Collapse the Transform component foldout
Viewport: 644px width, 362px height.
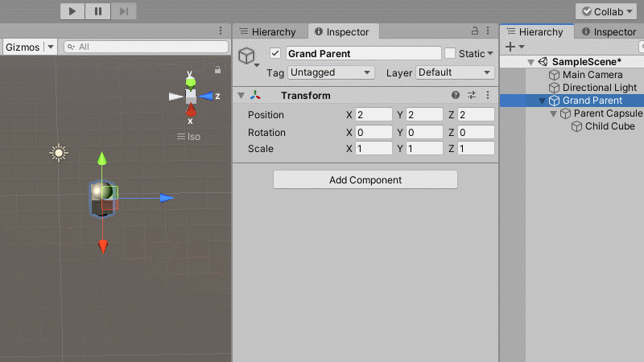click(x=241, y=96)
